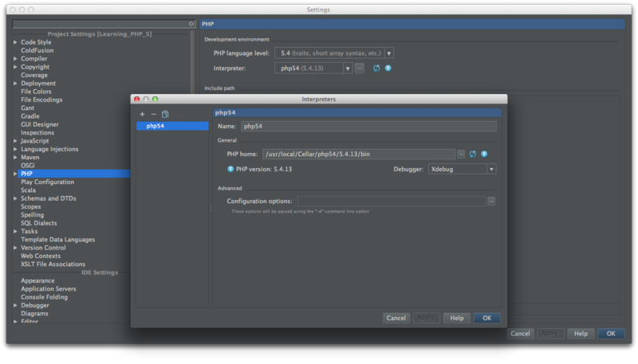Open interpreters browse button in Settings
638x364 pixels.
click(360, 68)
